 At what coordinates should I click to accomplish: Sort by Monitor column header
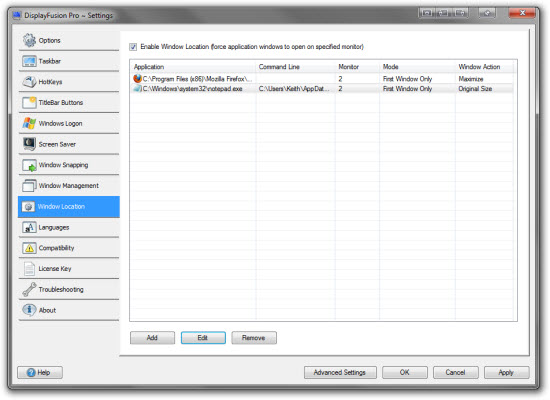pyautogui.click(x=357, y=67)
